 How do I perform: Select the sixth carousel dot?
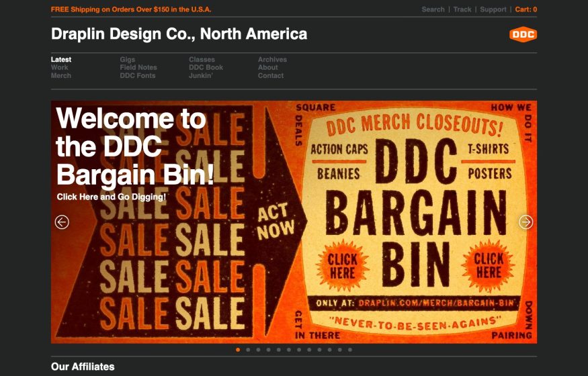289,350
